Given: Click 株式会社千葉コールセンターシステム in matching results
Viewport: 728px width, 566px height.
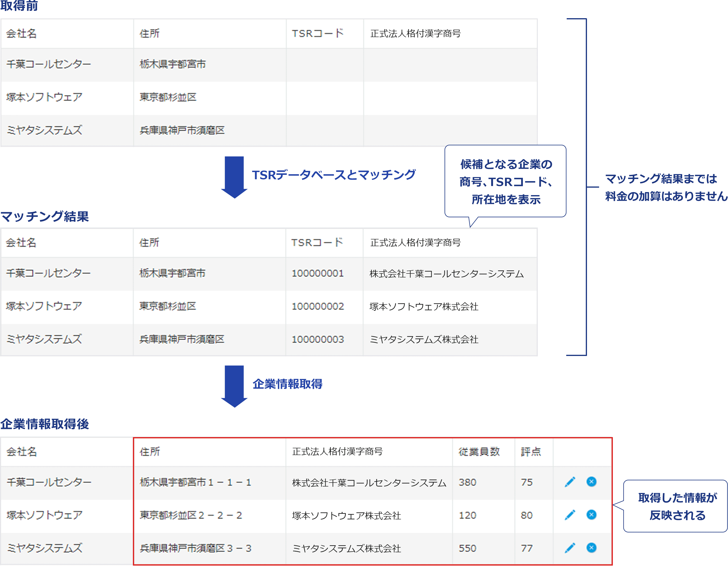Looking at the screenshot, I should 446,274.
